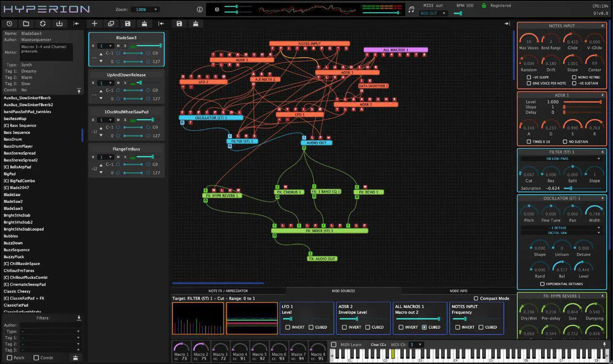
Task: Click the import/download icon in the toolbar
Action: [x=58, y=23]
